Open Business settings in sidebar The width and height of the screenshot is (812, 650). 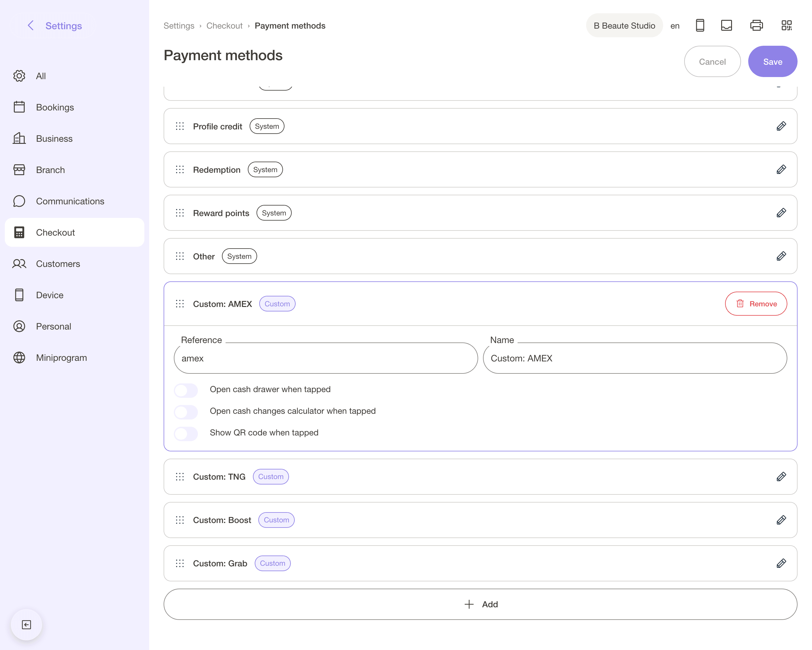75,138
